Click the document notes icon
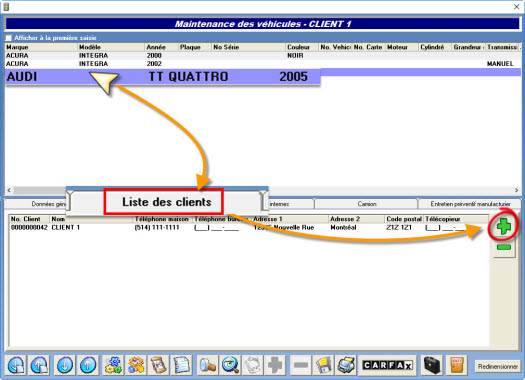 (x=181, y=365)
